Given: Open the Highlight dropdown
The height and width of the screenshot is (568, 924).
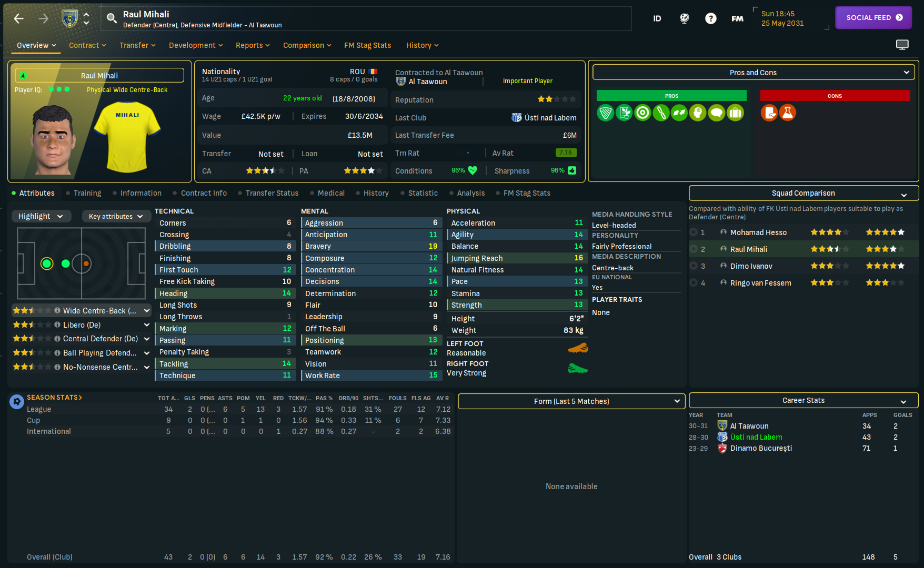Looking at the screenshot, I should click(x=41, y=216).
